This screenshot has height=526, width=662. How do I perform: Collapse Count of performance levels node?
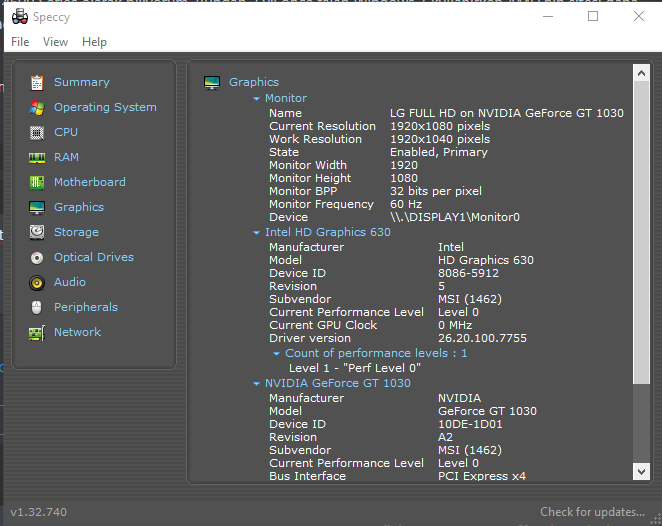[277, 354]
